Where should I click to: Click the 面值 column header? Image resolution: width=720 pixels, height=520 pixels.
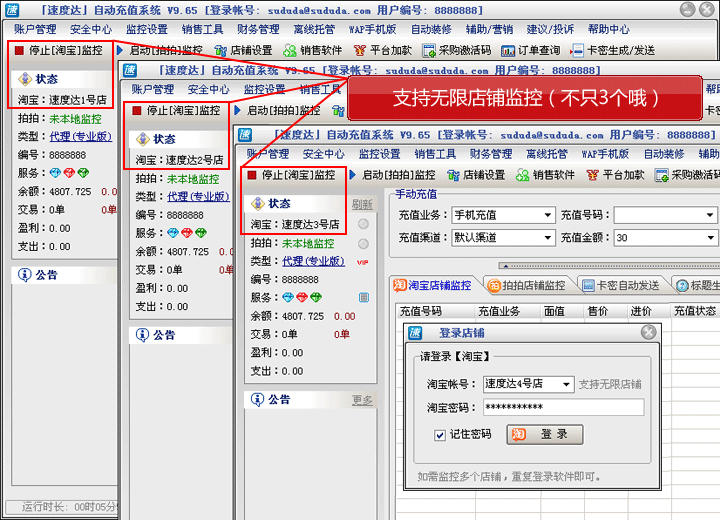(x=561, y=311)
